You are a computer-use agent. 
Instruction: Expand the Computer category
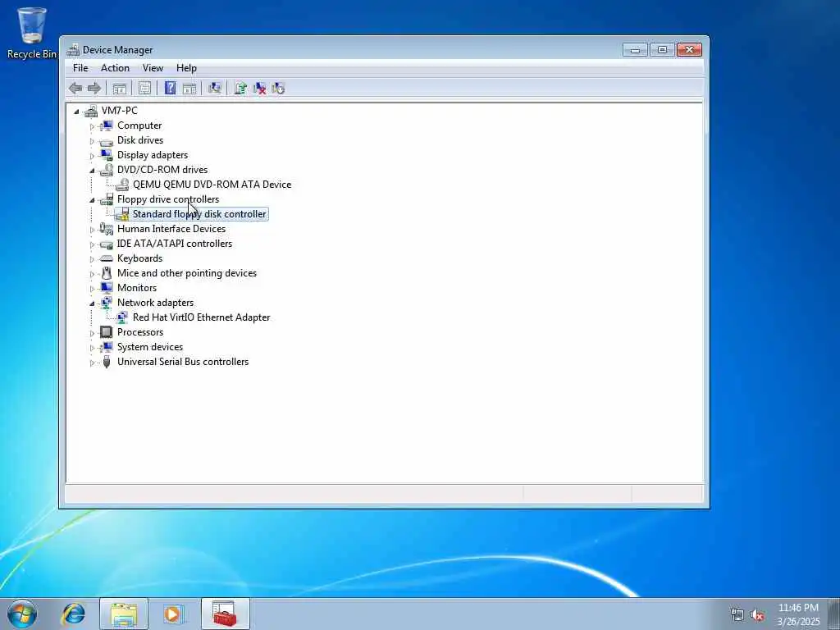[x=92, y=126]
